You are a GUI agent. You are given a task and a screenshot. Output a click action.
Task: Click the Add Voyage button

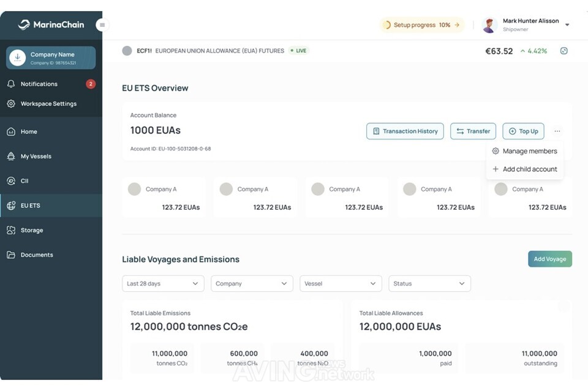[x=550, y=259]
